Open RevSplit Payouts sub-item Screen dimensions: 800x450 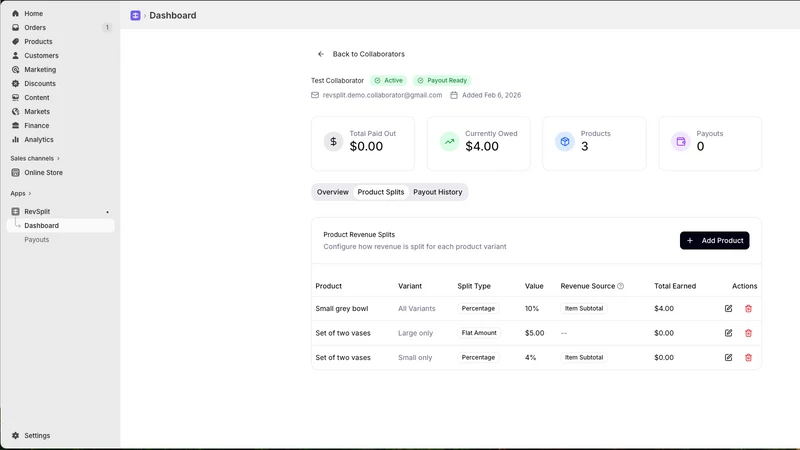click(37, 240)
